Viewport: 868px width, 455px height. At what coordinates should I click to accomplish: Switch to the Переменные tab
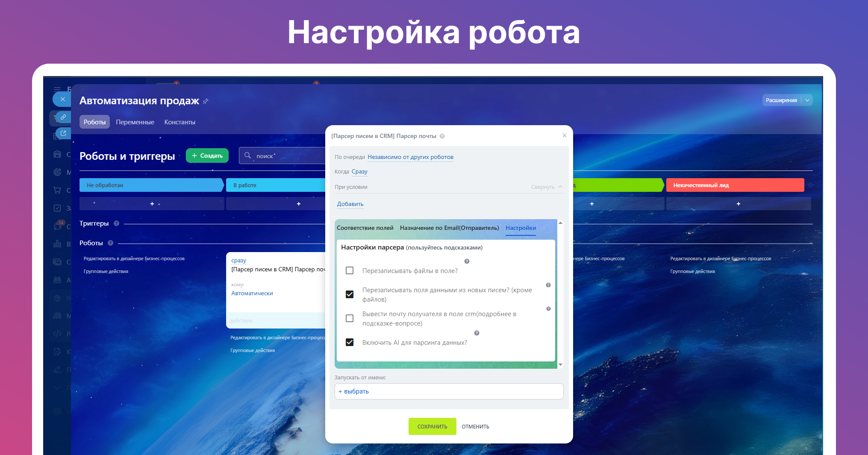point(135,122)
